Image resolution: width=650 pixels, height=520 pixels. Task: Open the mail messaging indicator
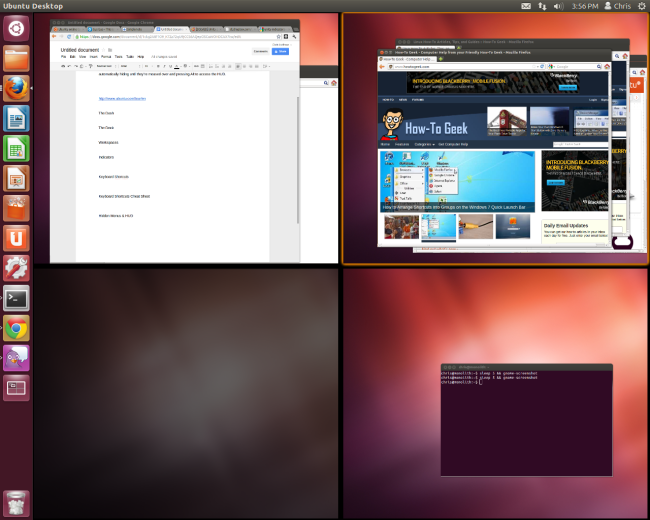coord(526,6)
